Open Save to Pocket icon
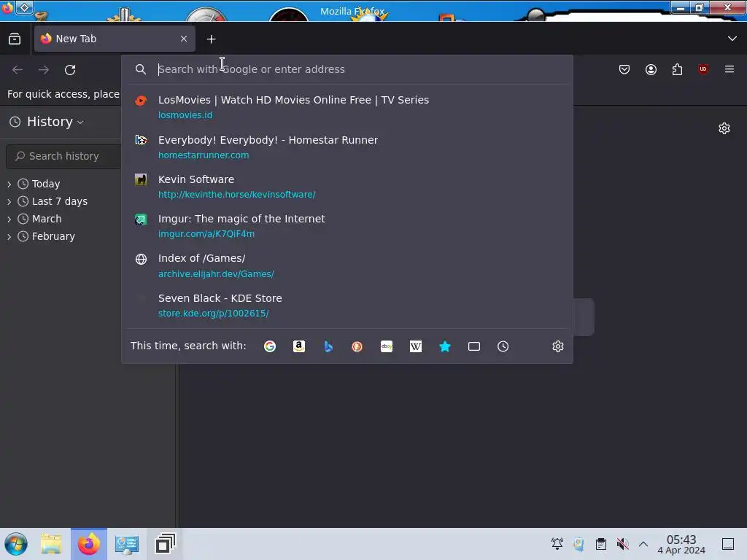Image resolution: width=747 pixels, height=560 pixels. point(624,69)
